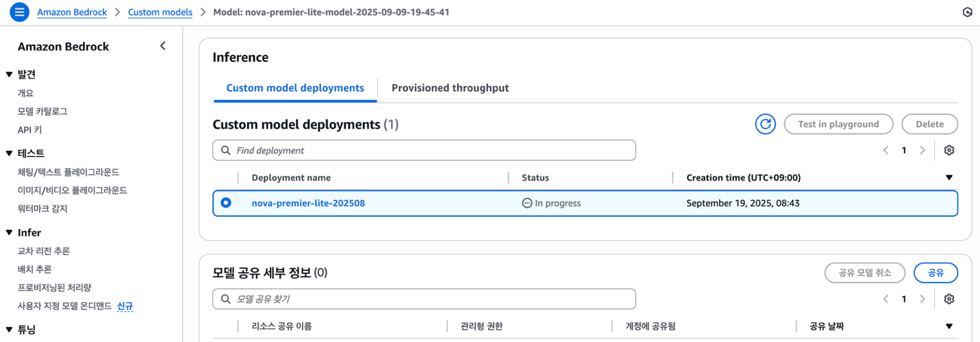Sort by Creation time column arrow
This screenshot has width=980, height=342.
(x=948, y=178)
